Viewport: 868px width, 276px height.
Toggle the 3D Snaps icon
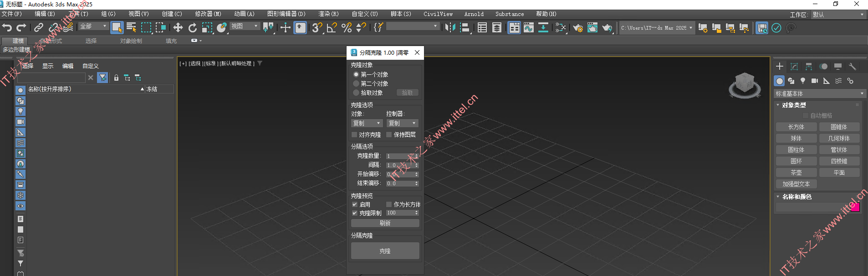tap(317, 28)
